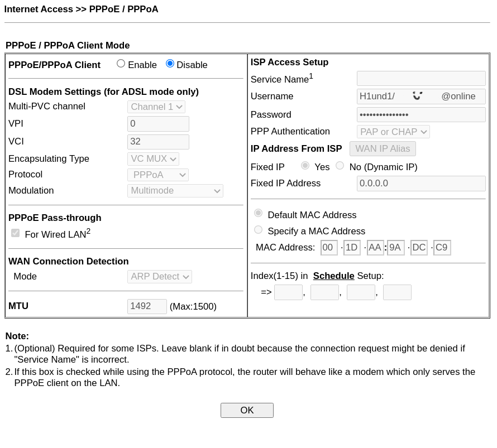Image resolution: width=497 pixels, height=448 pixels.
Task: Open the Schedule link
Action: 333,276
